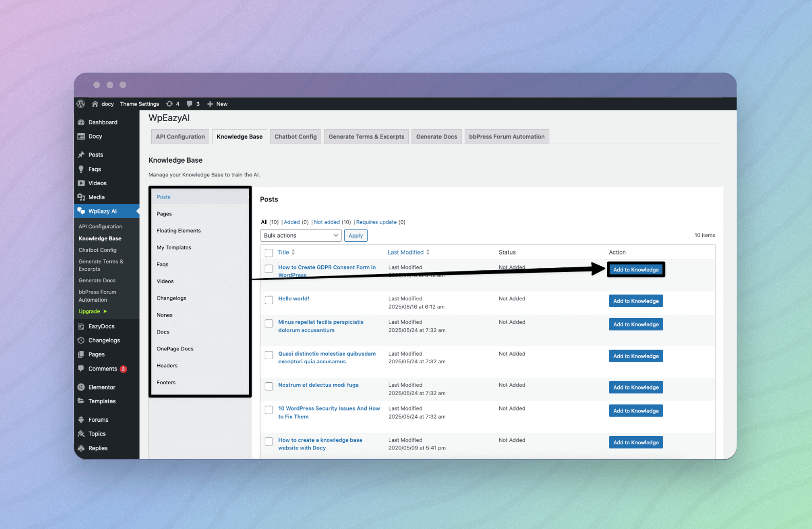Open comments bubble icon in admin bar
The height and width of the screenshot is (529, 812).
(x=189, y=104)
